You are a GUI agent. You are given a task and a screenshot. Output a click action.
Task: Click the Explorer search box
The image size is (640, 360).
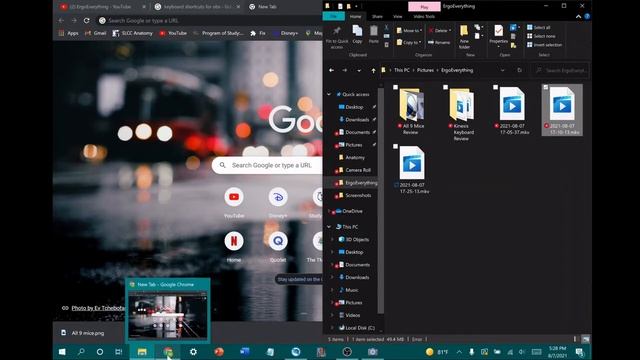coord(561,70)
